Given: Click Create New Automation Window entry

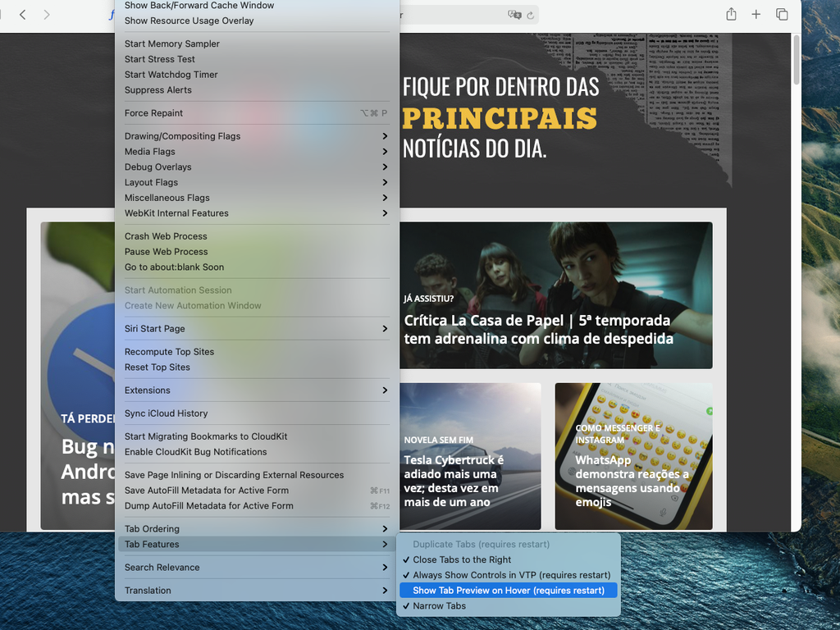Looking at the screenshot, I should click(257, 305).
